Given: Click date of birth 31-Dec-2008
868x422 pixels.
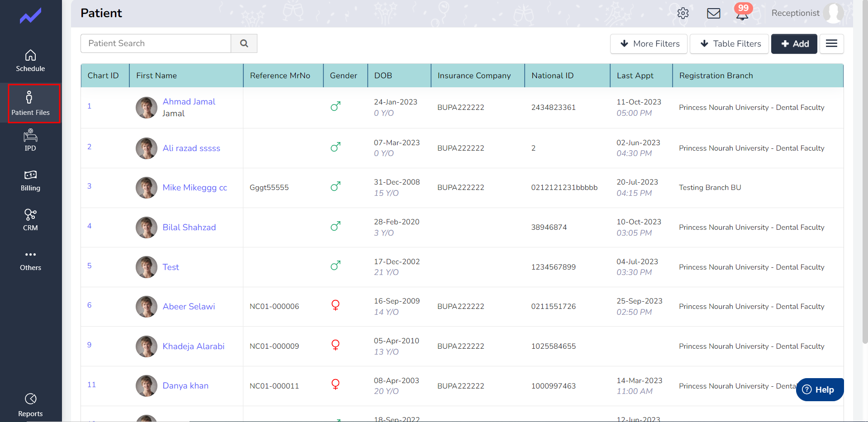Looking at the screenshot, I should point(397,182).
